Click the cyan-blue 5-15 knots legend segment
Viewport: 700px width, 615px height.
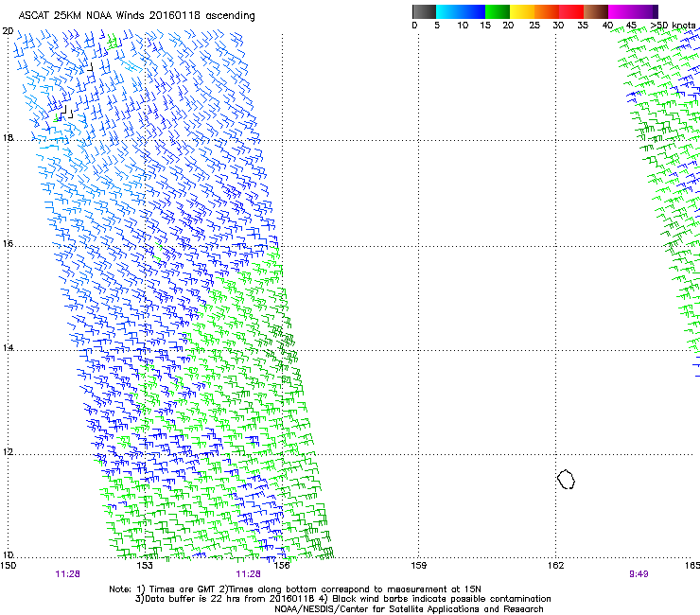461,11
